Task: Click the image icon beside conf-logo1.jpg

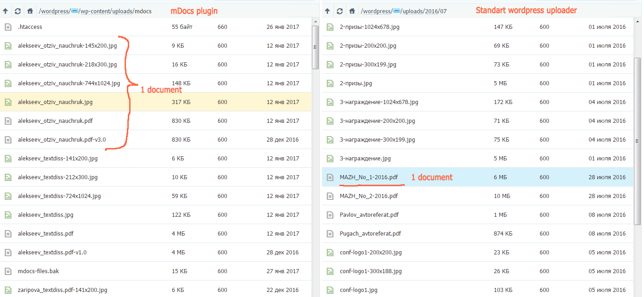Action: [330, 290]
